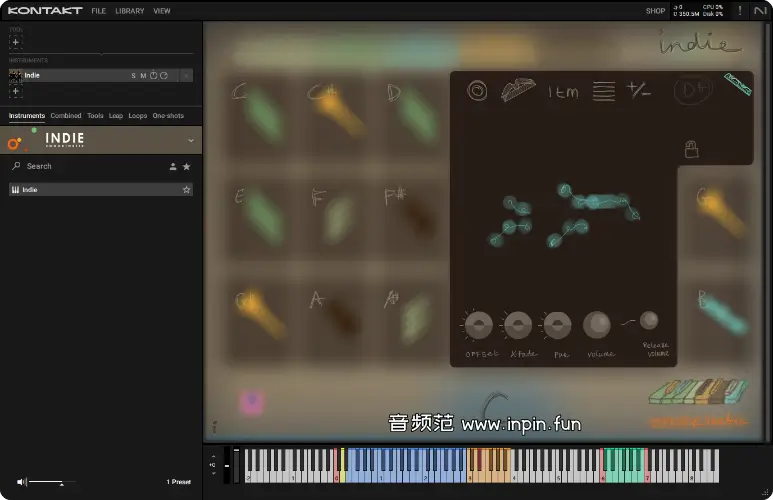Click the C# orange pad

tap(337, 115)
